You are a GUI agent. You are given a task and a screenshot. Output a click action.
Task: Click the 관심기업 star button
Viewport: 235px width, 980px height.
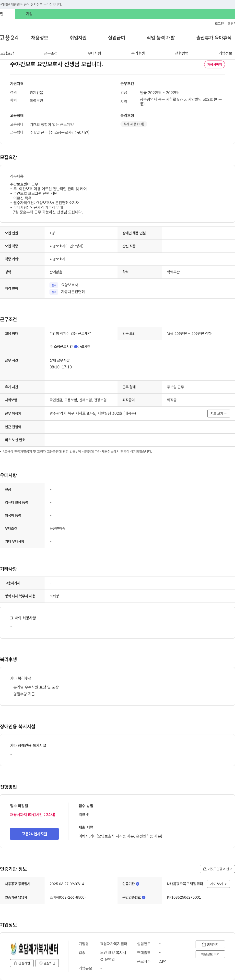click(22, 963)
